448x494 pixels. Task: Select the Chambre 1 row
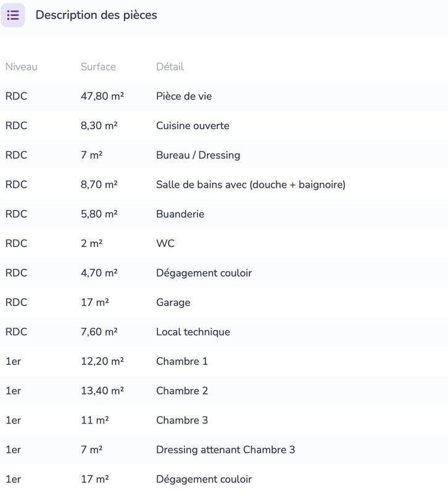click(182, 361)
